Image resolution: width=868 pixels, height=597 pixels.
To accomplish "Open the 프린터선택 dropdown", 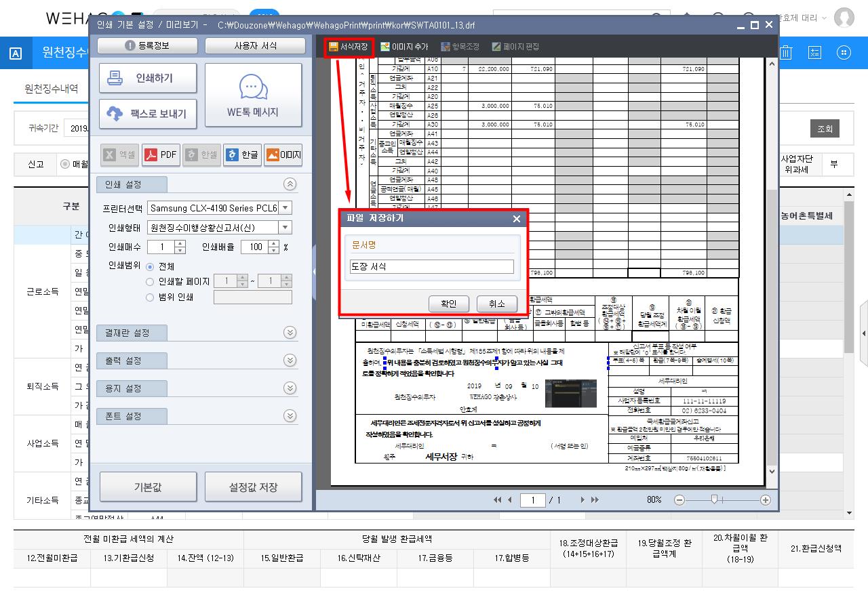I will [x=285, y=208].
